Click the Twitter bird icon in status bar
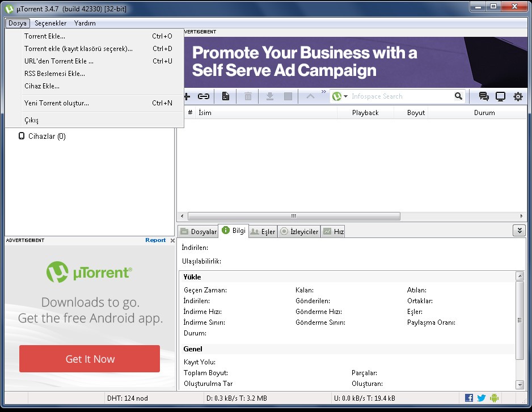This screenshot has height=412, width=532. pos(482,398)
